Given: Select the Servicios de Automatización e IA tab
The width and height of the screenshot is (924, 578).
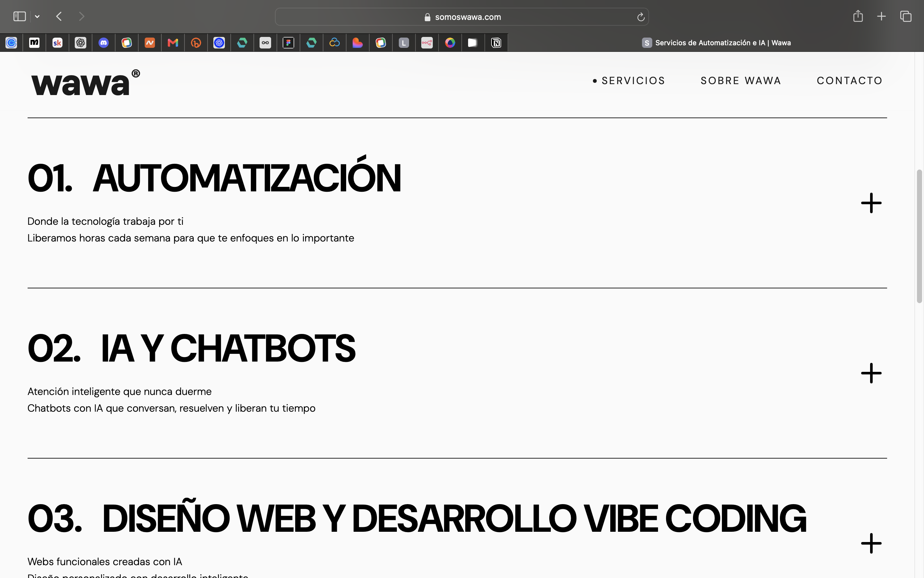Looking at the screenshot, I should [716, 43].
